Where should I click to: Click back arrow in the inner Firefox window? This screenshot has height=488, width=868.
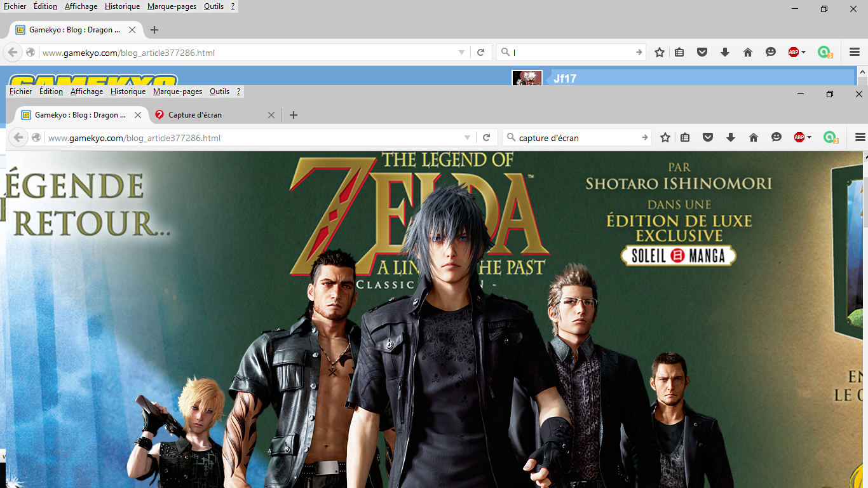click(x=18, y=137)
